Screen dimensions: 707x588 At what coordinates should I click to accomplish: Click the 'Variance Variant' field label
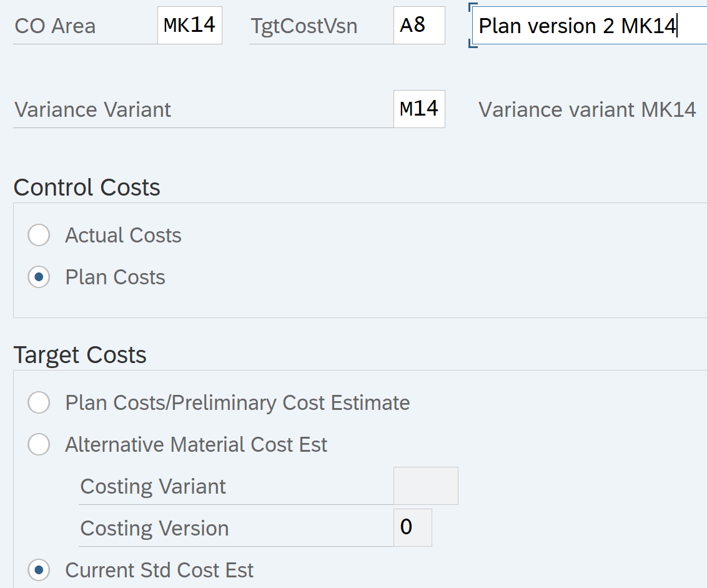[92, 110]
